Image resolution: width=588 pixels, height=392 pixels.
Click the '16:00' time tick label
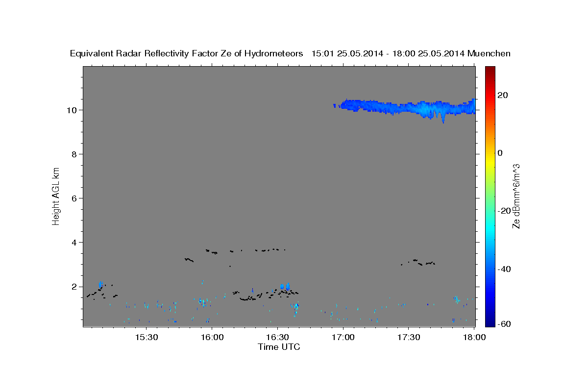(x=212, y=338)
